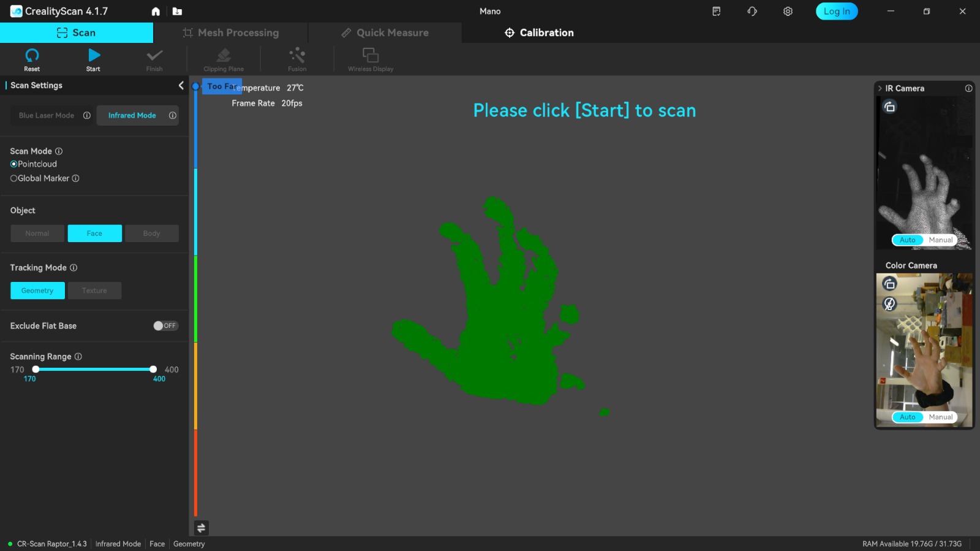Image resolution: width=980 pixels, height=551 pixels.
Task: Toggle Exclude Flat Base switch
Action: pyautogui.click(x=165, y=326)
